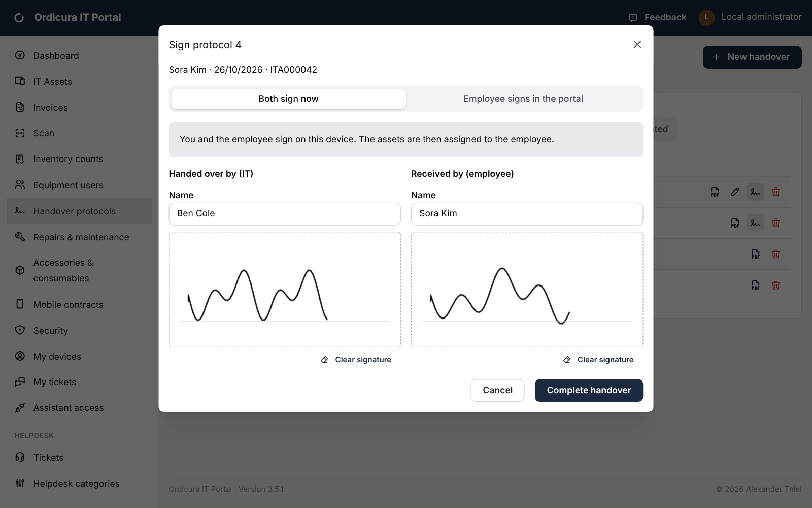
Task: Click the Assistant access plug icon
Action: pyautogui.click(x=20, y=407)
